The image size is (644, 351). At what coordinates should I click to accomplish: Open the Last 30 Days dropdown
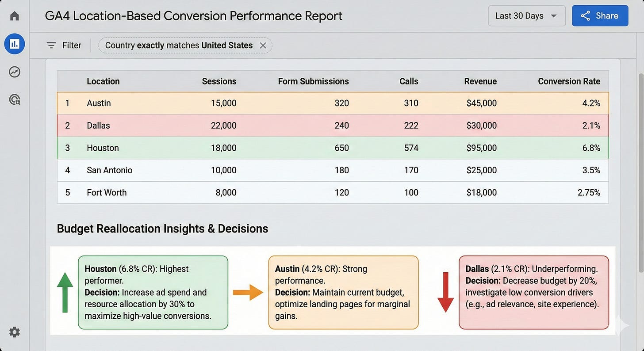pyautogui.click(x=526, y=15)
